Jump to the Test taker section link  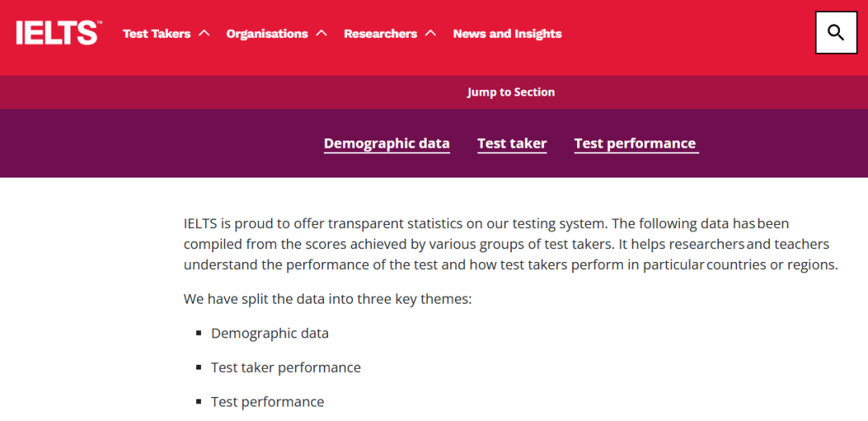[512, 143]
